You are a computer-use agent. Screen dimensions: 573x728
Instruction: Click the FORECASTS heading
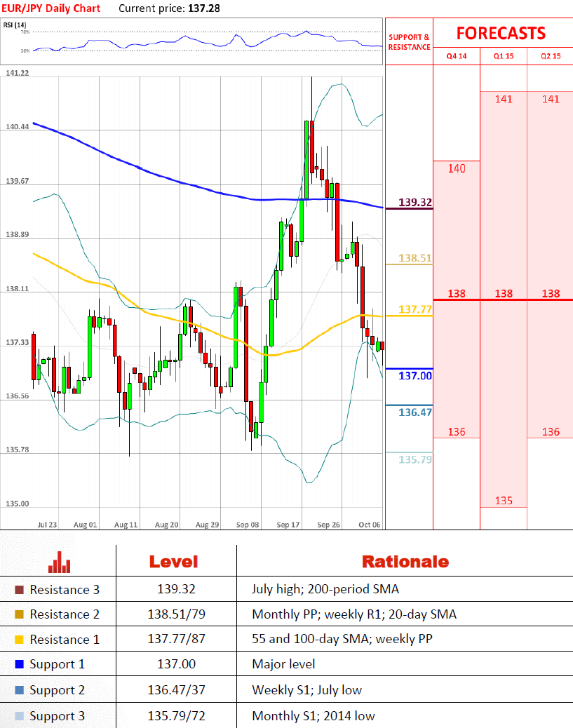501,34
